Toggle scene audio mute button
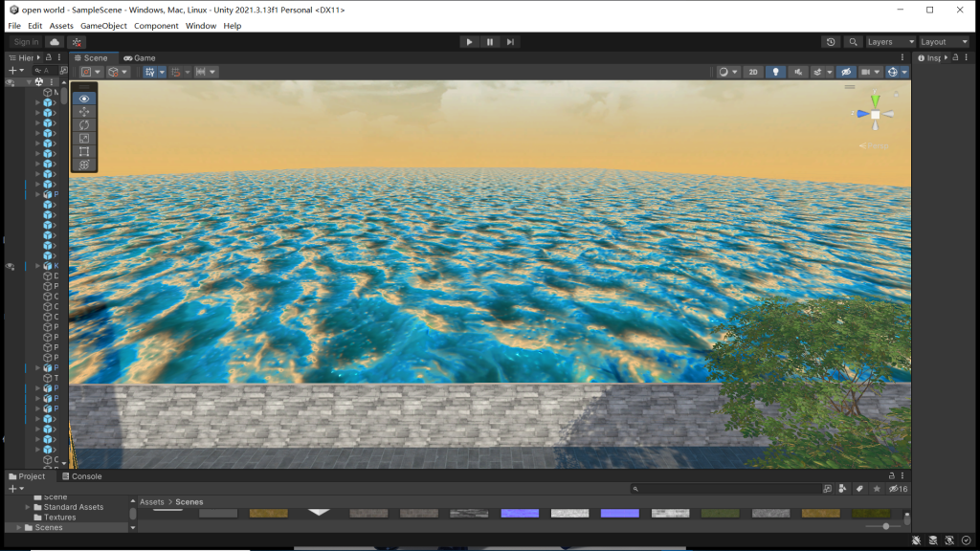 pos(796,72)
